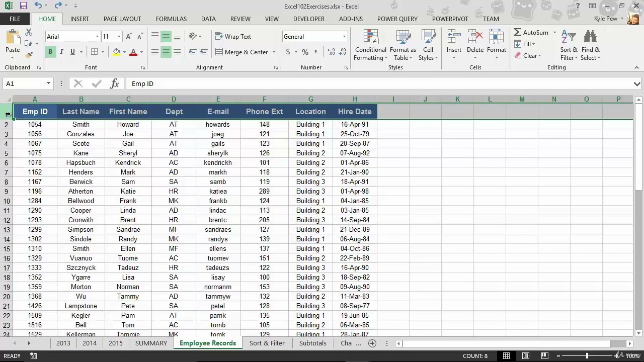Select the column D header
The width and height of the screenshot is (644, 362).
tap(174, 99)
